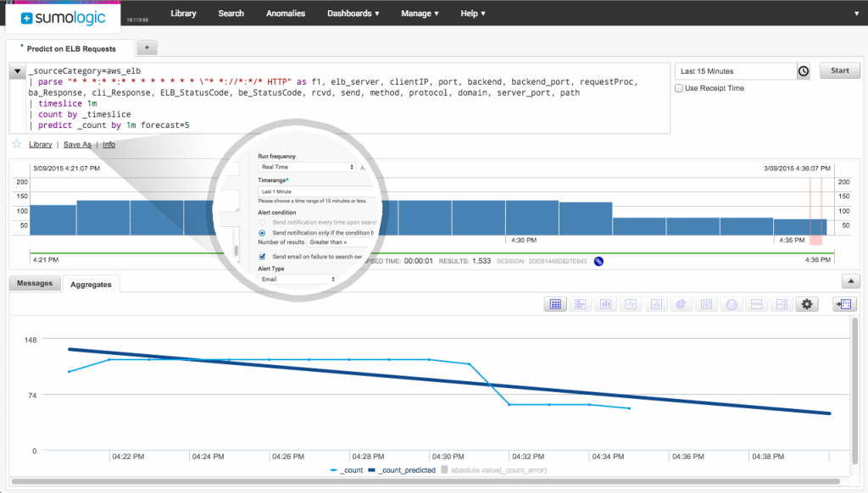The width and height of the screenshot is (868, 493).
Task: Toggle absolute value _count_error legend
Action: (x=494, y=470)
